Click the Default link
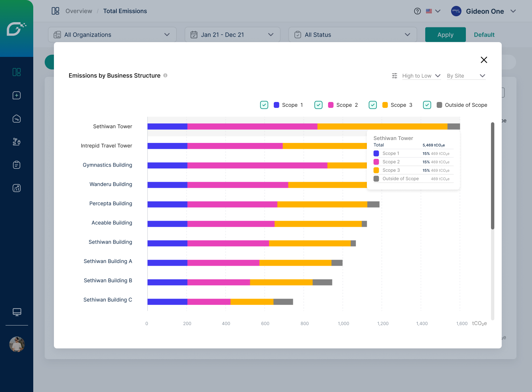The height and width of the screenshot is (392, 532). 484,35
